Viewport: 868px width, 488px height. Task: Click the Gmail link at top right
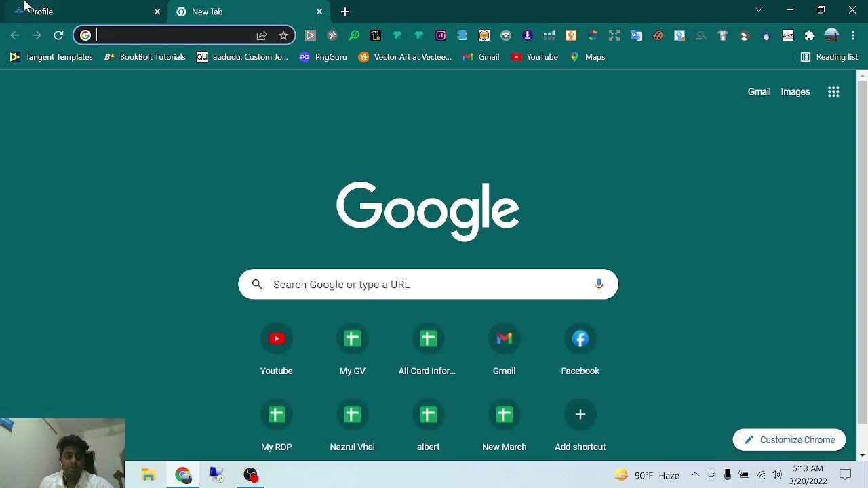759,92
